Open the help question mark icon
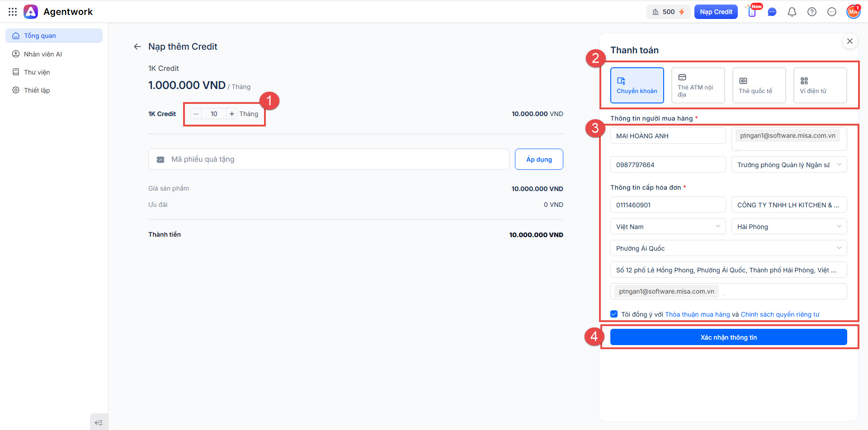Image resolution: width=868 pixels, height=430 pixels. (811, 12)
